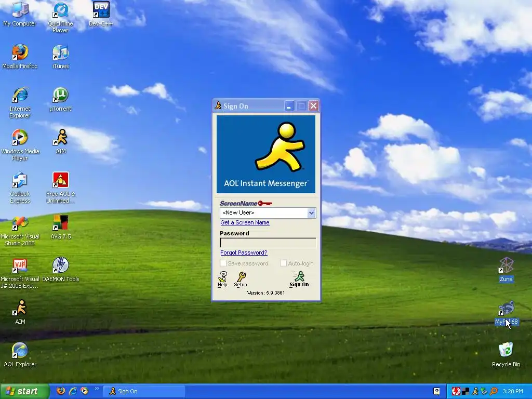The height and width of the screenshot is (399, 532).
Task: Expand the Quick Launch overflow chevron
Action: pyautogui.click(x=97, y=389)
